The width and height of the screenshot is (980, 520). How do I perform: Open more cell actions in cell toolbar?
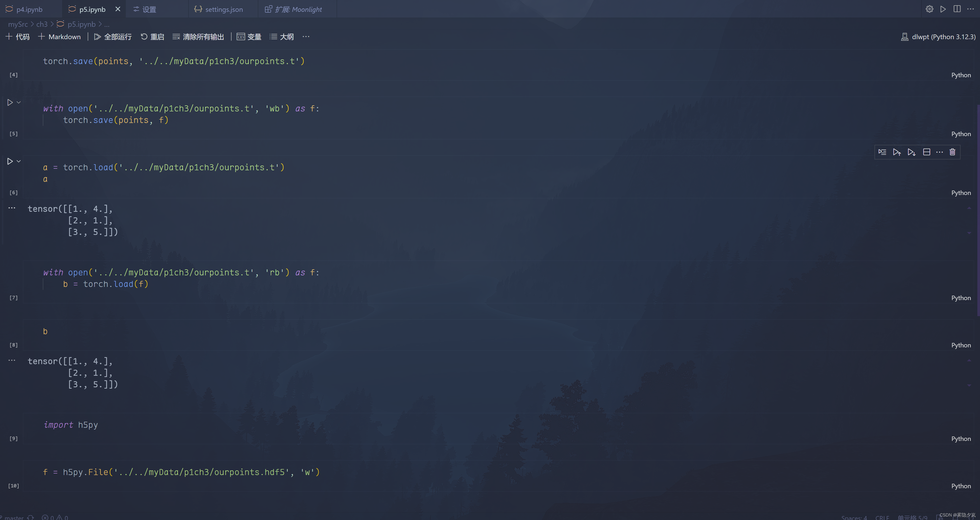939,152
